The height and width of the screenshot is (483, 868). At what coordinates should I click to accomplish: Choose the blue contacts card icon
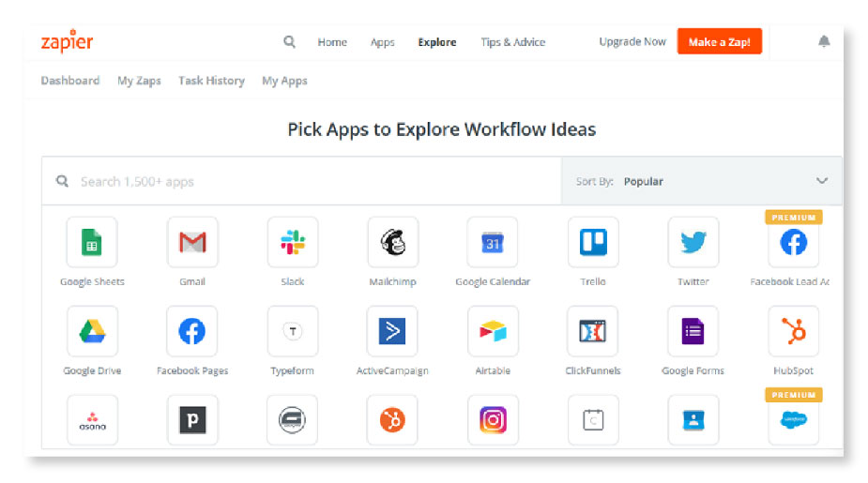click(693, 420)
